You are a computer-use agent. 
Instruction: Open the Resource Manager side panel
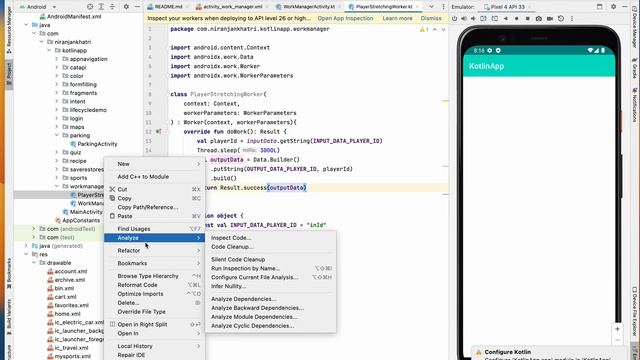coord(9,30)
